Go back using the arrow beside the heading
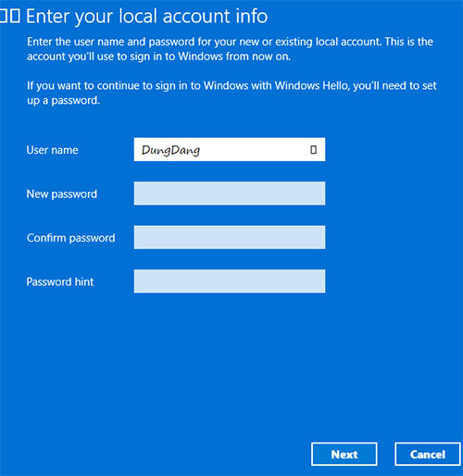The image size is (463, 476). pyautogui.click(x=10, y=16)
